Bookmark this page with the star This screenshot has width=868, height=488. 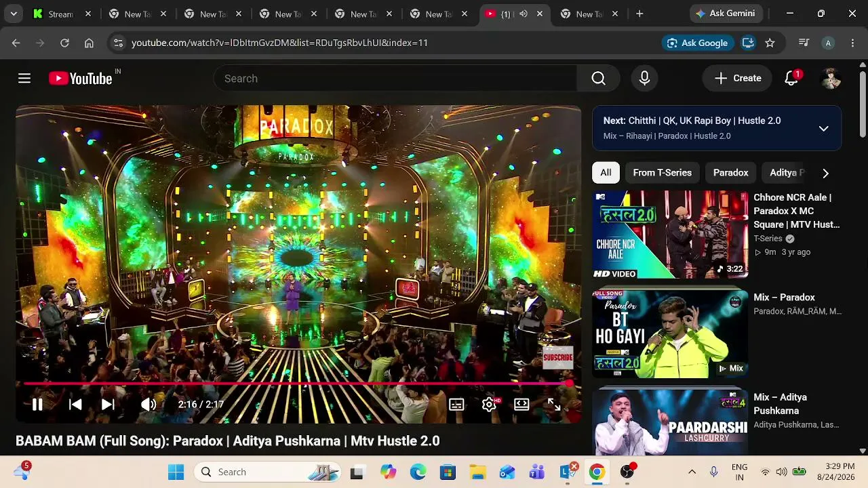tap(770, 43)
